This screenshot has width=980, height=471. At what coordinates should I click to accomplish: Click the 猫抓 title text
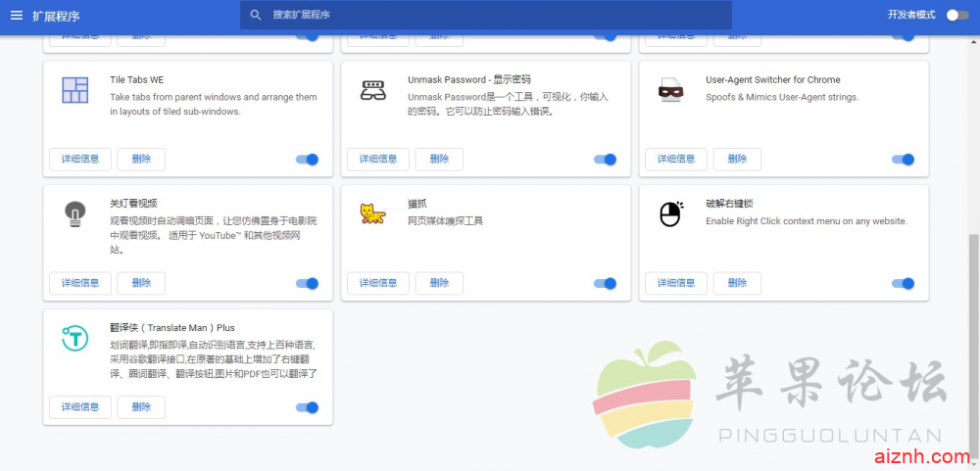pos(417,204)
